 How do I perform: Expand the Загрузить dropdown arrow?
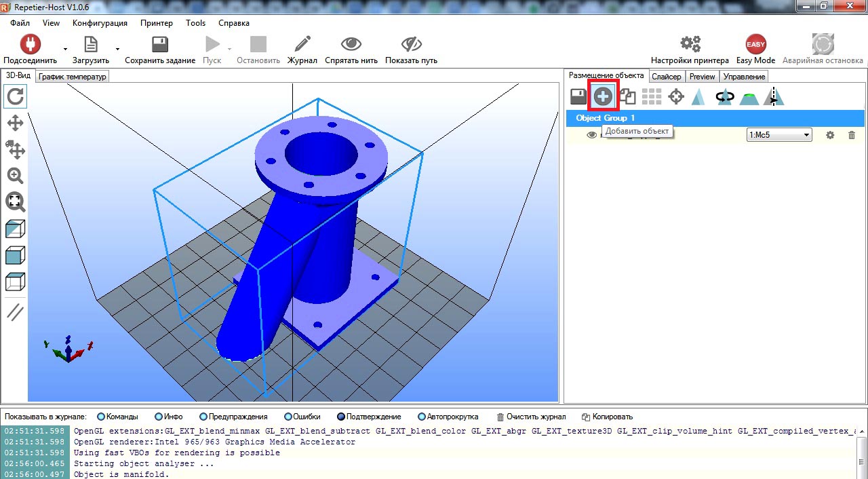117,50
